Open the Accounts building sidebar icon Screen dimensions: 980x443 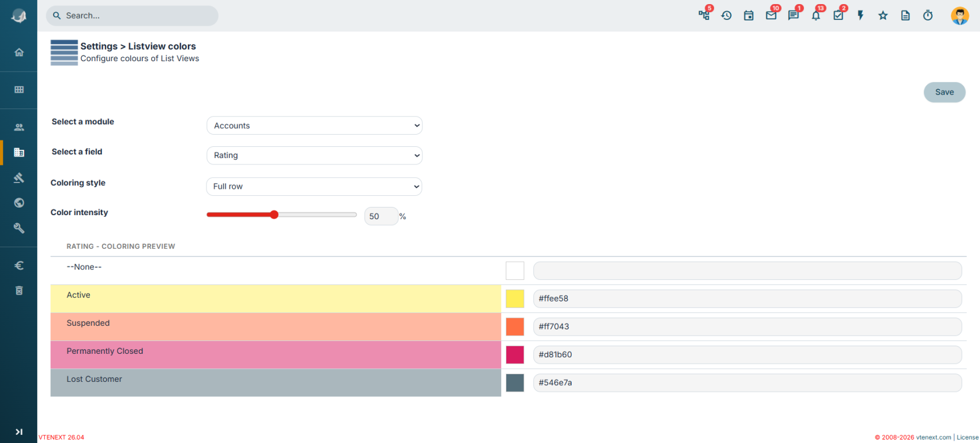point(19,152)
